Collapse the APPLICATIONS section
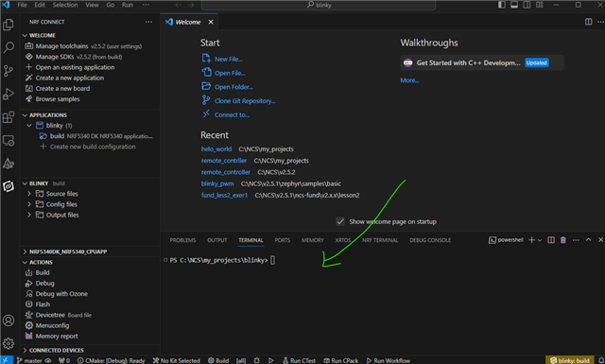Viewport: 605px width, 364px height. [x=25, y=115]
